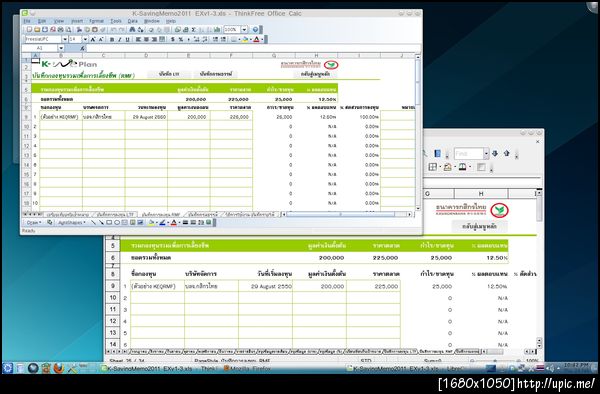Image resolution: width=600 pixels, height=394 pixels.
Task: Open the Draw menu in drawing toolbar
Action: click(x=34, y=222)
